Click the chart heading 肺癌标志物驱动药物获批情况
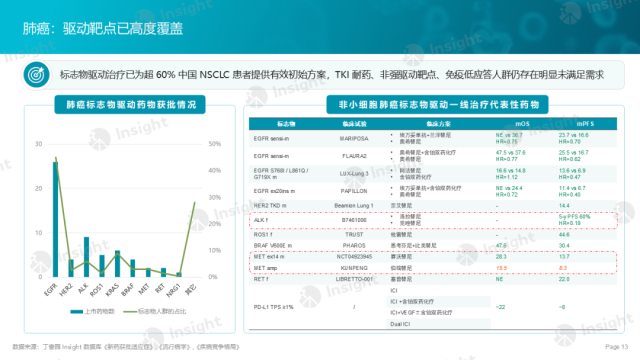Viewport: 640px width, 360px height. pos(131,105)
